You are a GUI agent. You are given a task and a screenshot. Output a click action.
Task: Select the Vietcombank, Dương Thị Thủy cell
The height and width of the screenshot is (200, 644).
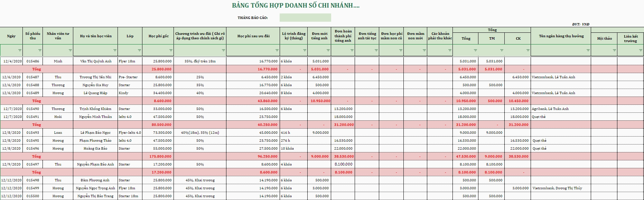coord(561,188)
